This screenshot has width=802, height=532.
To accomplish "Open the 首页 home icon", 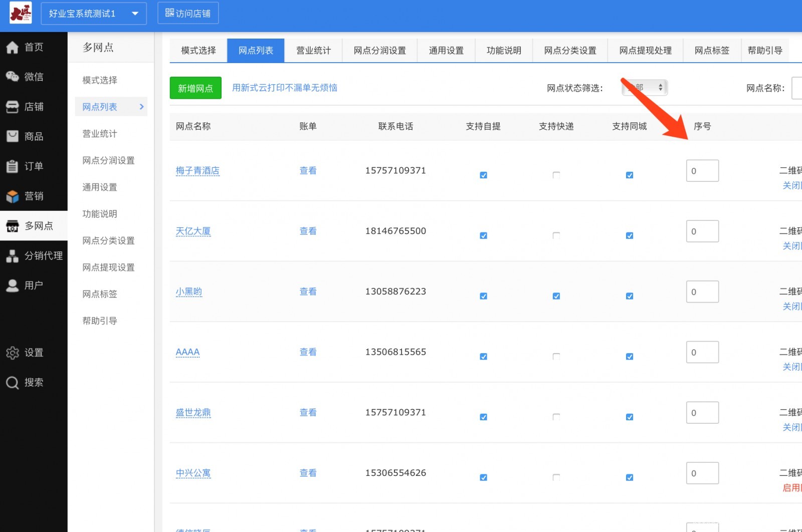I will coord(13,48).
